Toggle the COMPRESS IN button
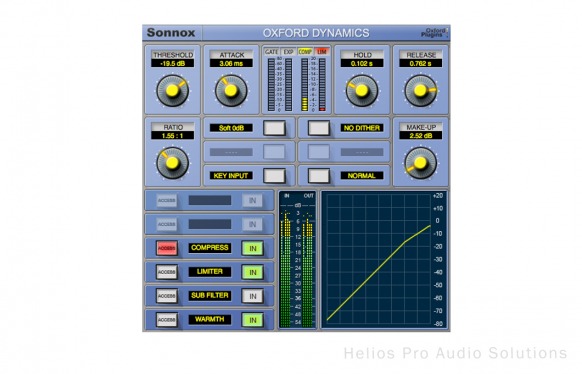The height and width of the screenshot is (374, 582). click(x=253, y=248)
